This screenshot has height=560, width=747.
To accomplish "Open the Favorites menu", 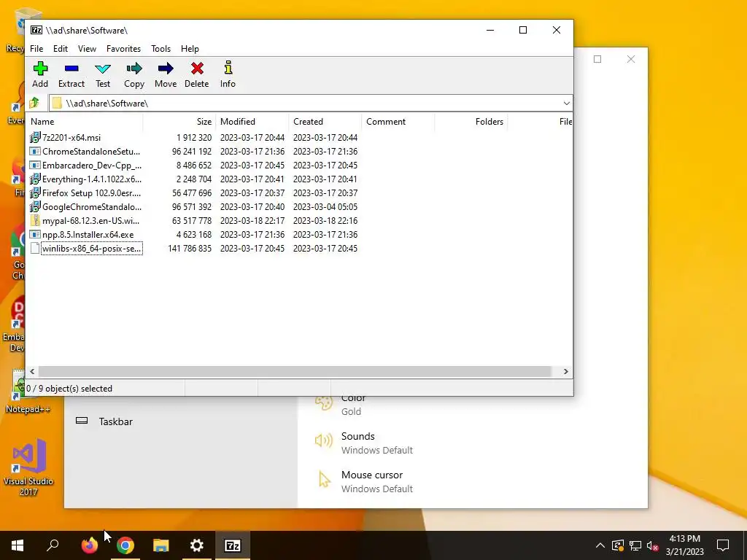I will pos(123,49).
